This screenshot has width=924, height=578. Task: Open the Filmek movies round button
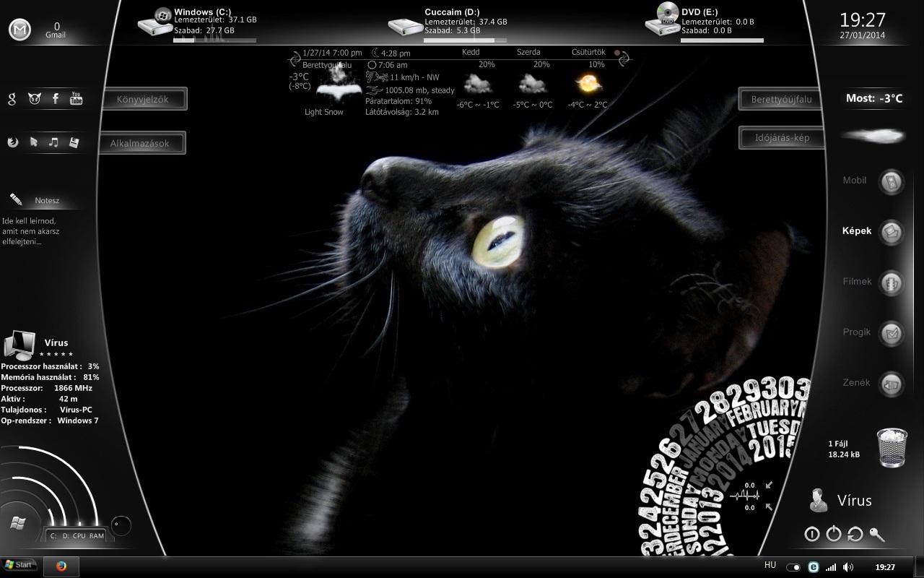pyautogui.click(x=892, y=282)
